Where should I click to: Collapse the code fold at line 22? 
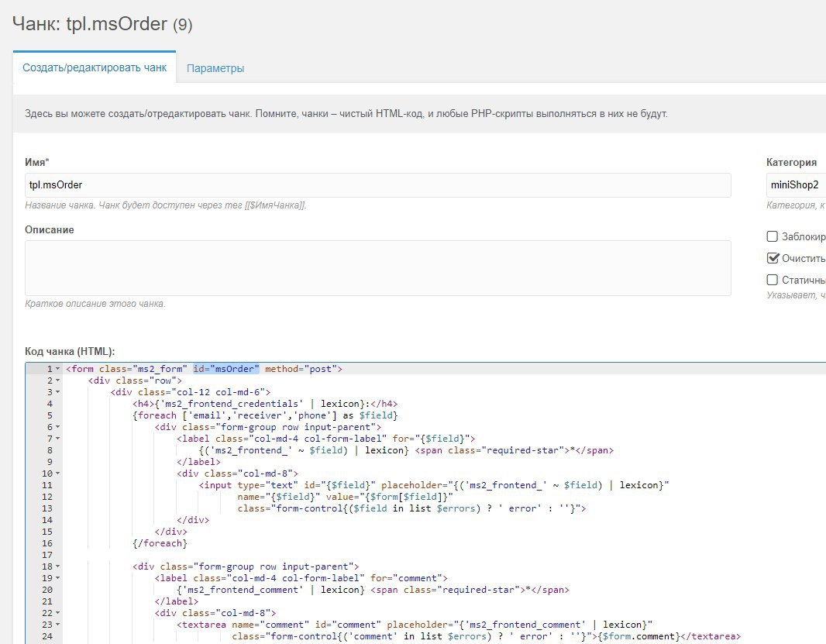(58, 613)
